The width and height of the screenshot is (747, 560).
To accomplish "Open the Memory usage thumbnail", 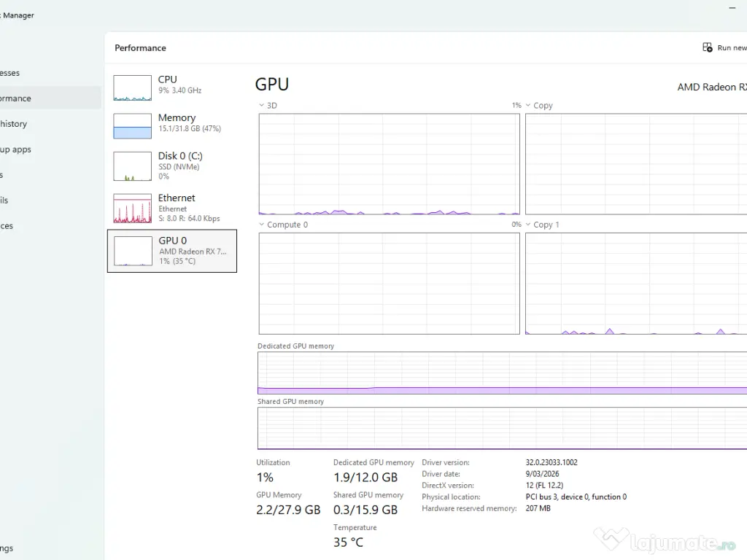I will (x=132, y=125).
